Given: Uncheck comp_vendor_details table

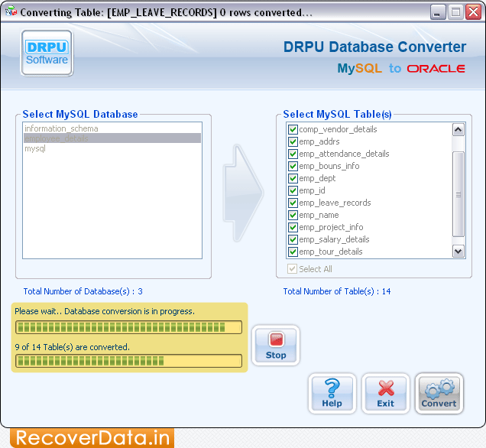Looking at the screenshot, I should [x=293, y=129].
